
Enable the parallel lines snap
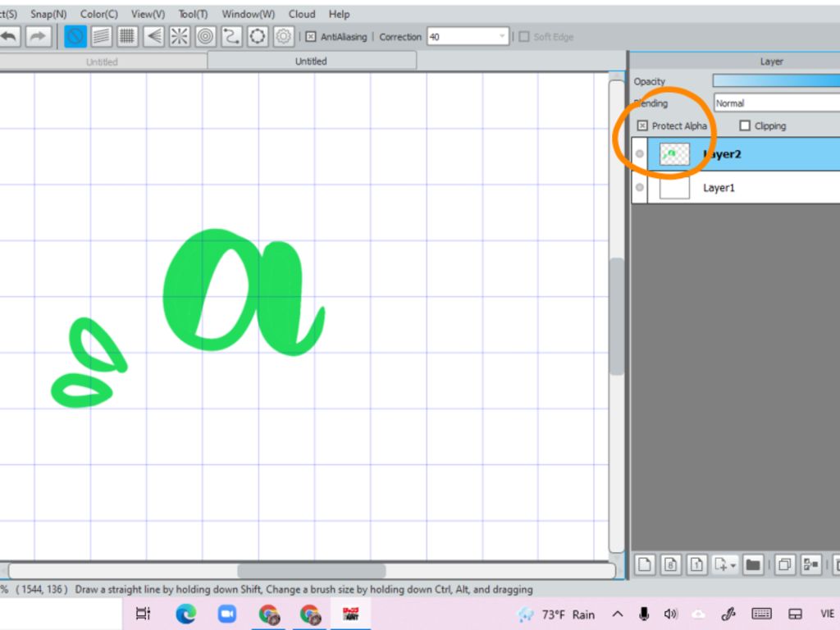click(x=101, y=36)
